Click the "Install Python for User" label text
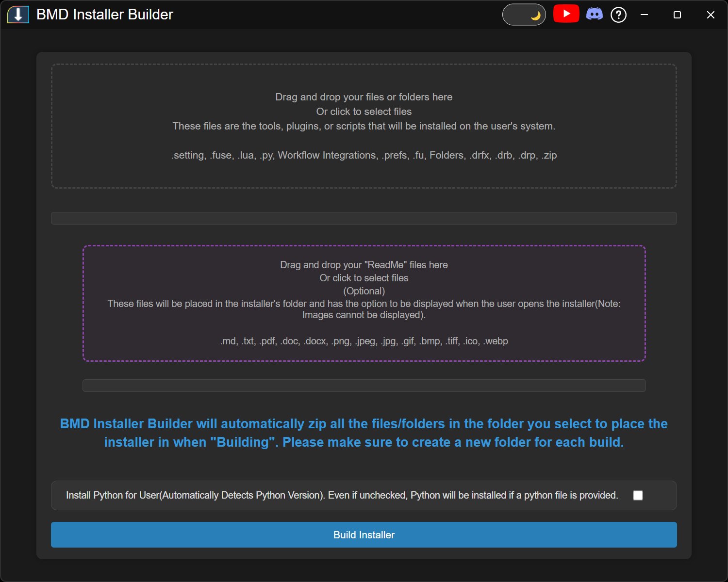 pyautogui.click(x=342, y=495)
